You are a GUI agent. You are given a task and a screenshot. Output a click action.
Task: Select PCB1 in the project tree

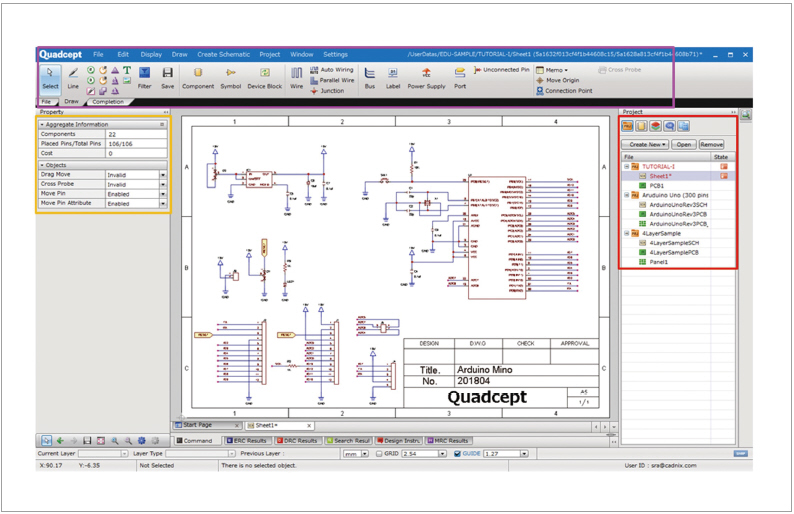(657, 185)
